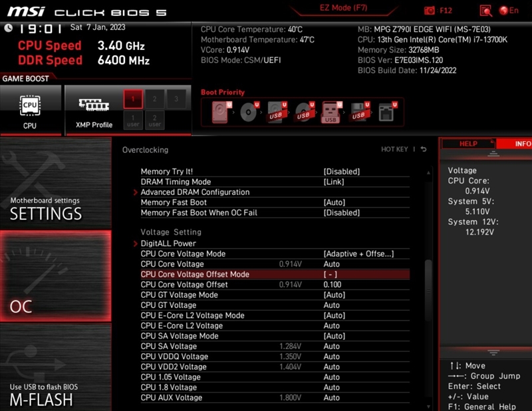This screenshot has height=411, width=532.
Task: Edit the CPU GT Voltage Auto value
Action: [331, 305]
